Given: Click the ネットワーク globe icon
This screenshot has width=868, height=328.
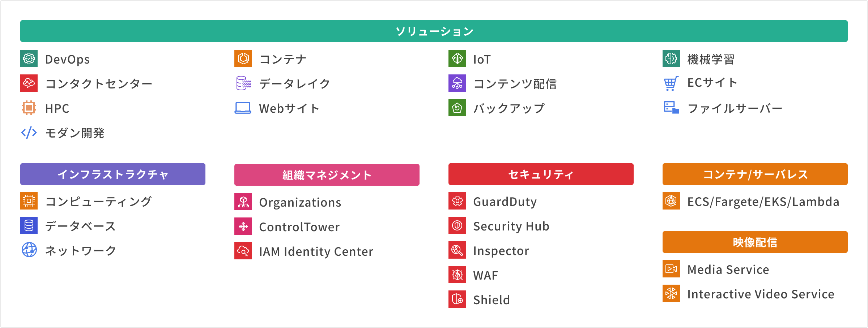Looking at the screenshot, I should click(x=29, y=250).
